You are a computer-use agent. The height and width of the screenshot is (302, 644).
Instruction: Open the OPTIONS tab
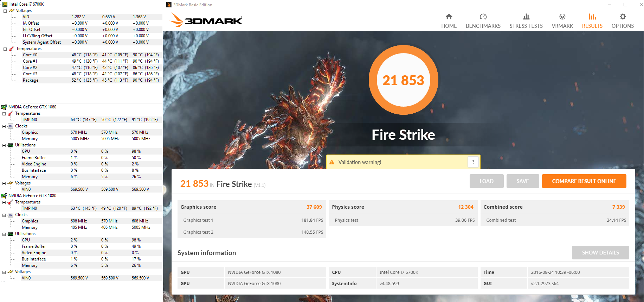[623, 21]
